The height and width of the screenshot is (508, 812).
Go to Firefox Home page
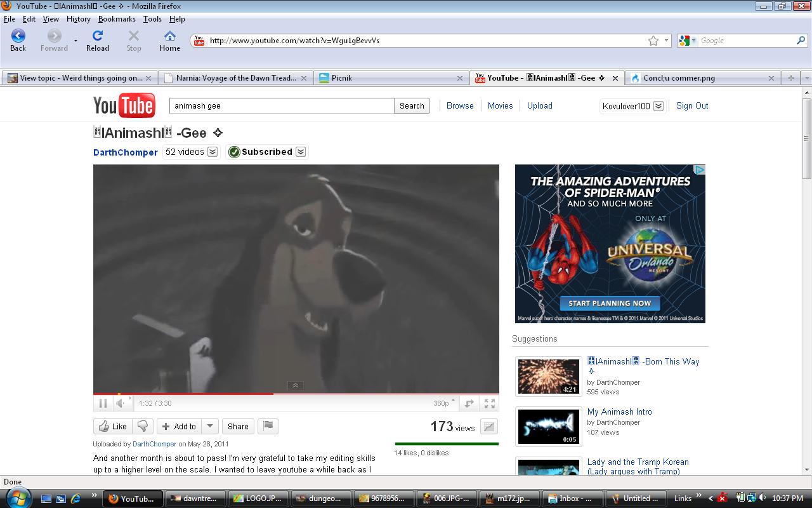(169, 41)
